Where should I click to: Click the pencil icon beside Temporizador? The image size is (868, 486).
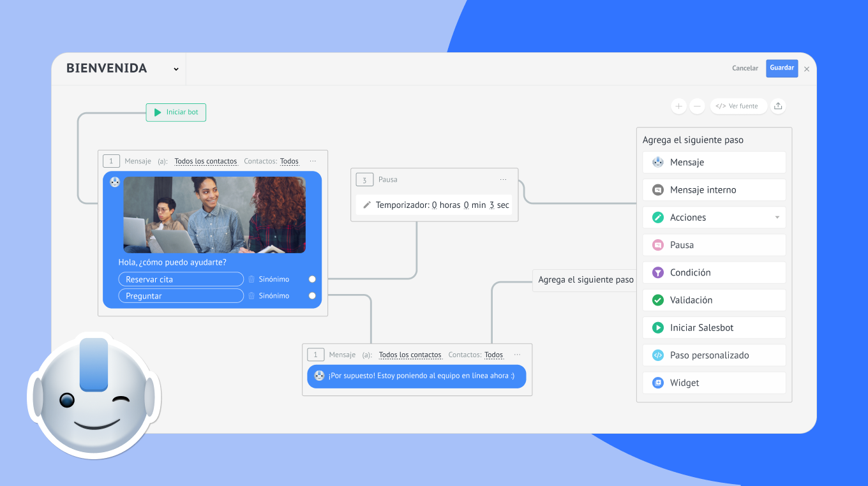pyautogui.click(x=367, y=205)
